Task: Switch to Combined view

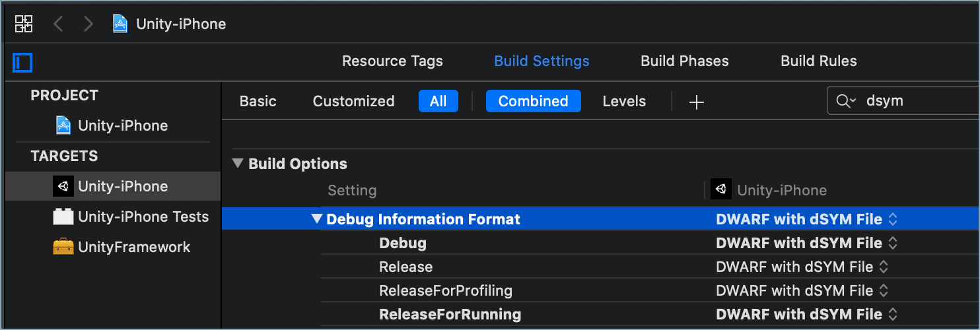Action: (x=533, y=101)
